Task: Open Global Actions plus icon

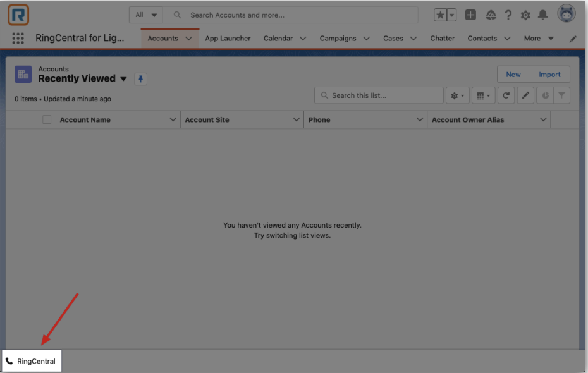Action: click(x=470, y=15)
